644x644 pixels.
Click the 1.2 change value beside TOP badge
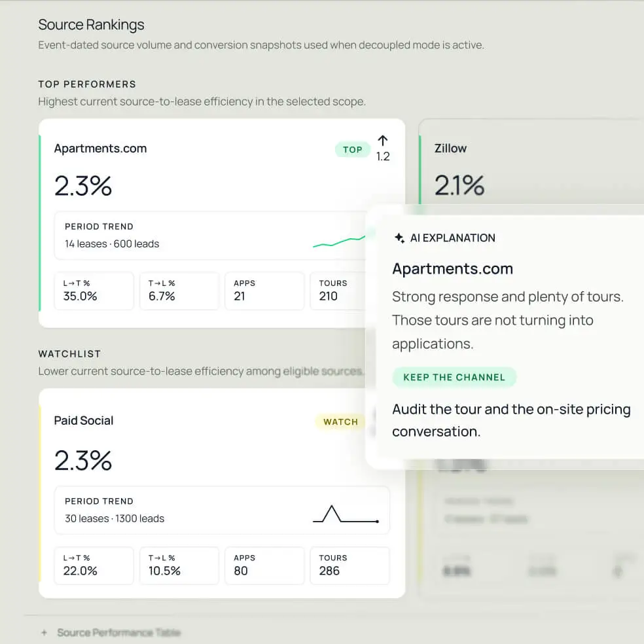coord(383,156)
